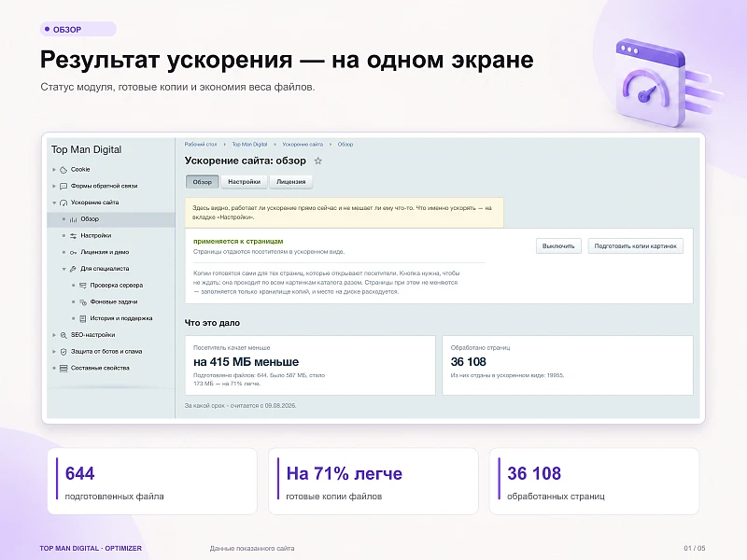Collapse the Ускорение сайта tree section
The image size is (747, 560).
pyautogui.click(x=54, y=203)
